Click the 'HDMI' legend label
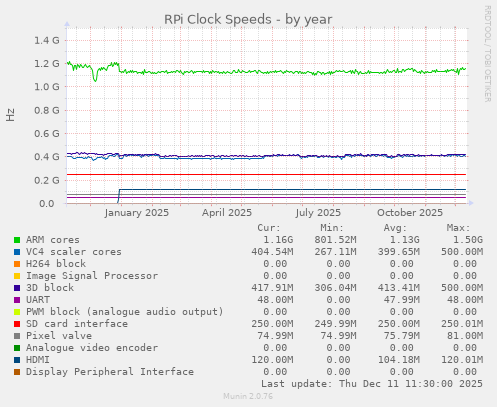 [38, 360]
